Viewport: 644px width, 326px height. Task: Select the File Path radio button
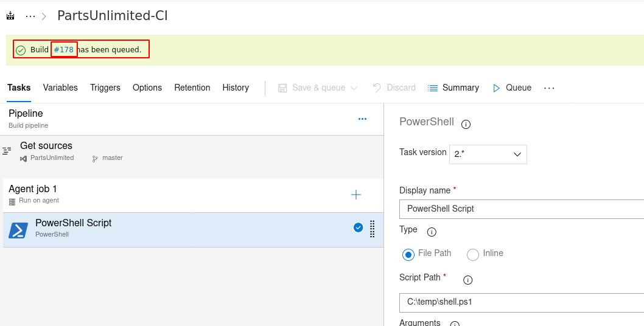[x=408, y=254]
